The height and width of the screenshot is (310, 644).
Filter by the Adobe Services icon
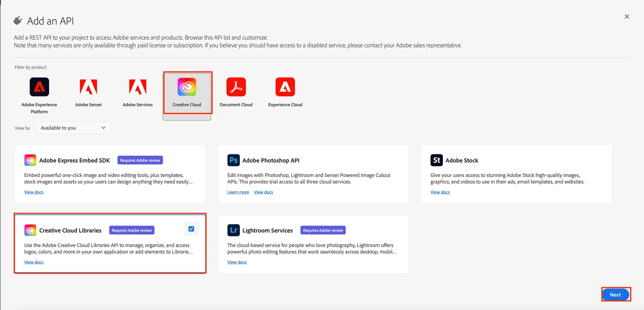[x=138, y=87]
